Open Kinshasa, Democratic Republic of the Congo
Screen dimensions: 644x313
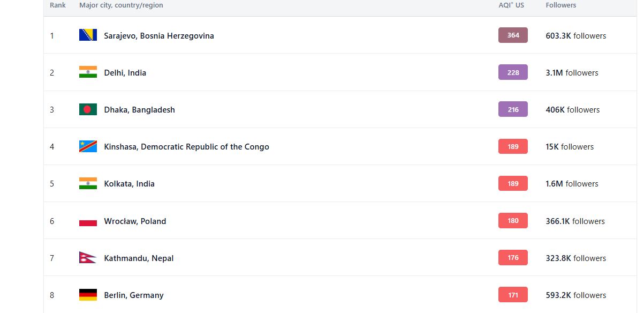[186, 147]
